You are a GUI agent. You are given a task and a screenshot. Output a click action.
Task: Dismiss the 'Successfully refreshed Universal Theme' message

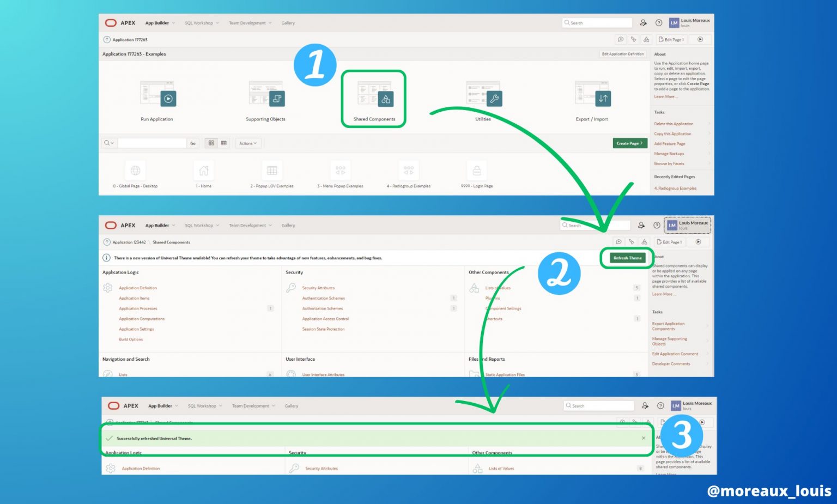(x=644, y=438)
